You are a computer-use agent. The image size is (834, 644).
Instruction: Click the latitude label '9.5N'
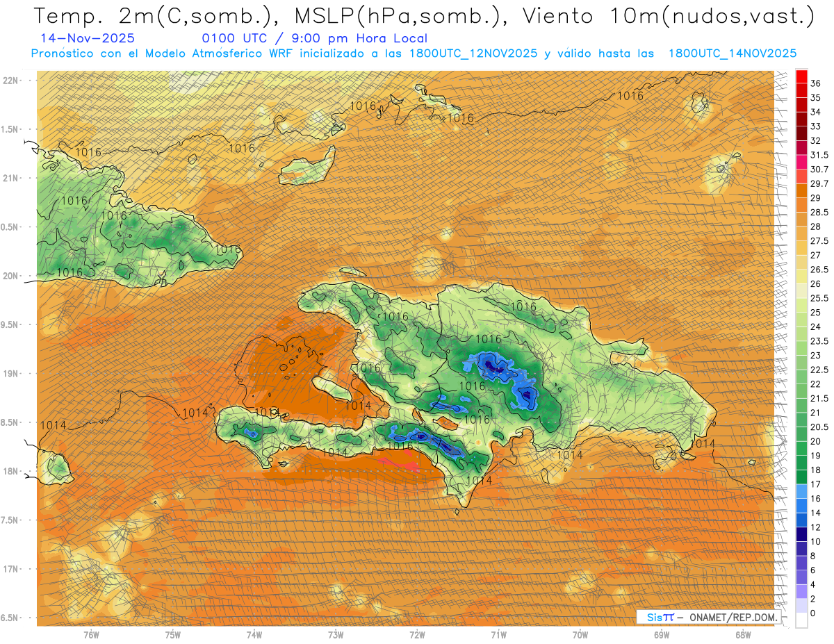10,324
